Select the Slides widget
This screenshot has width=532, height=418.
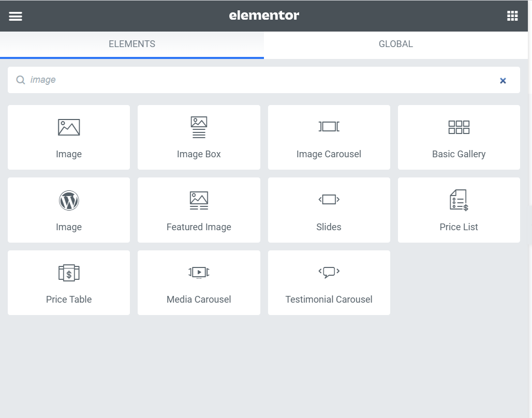[329, 210]
